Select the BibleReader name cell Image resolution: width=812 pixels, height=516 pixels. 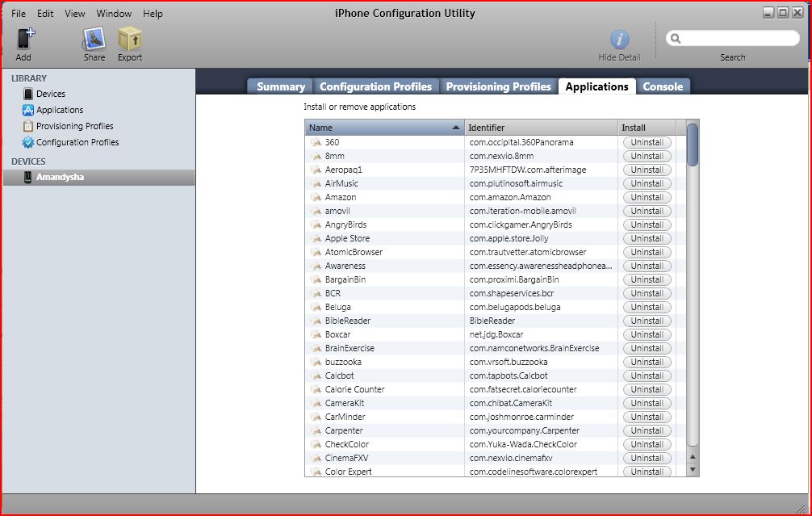tap(385, 321)
